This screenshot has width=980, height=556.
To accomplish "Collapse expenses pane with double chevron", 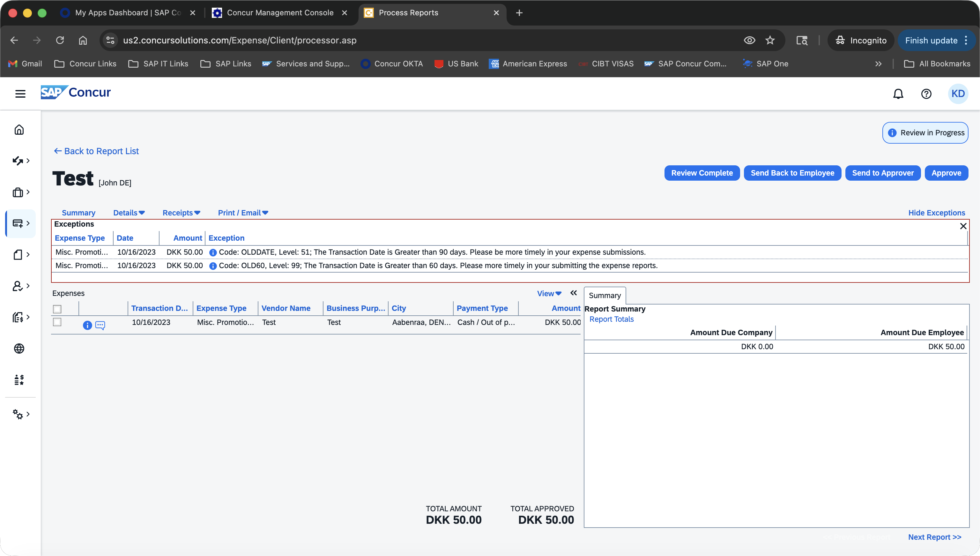I will [x=574, y=293].
